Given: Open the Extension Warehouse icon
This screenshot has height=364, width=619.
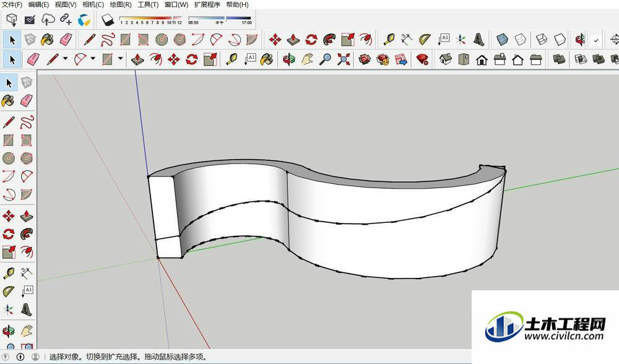Looking at the screenshot, I should 383,59.
